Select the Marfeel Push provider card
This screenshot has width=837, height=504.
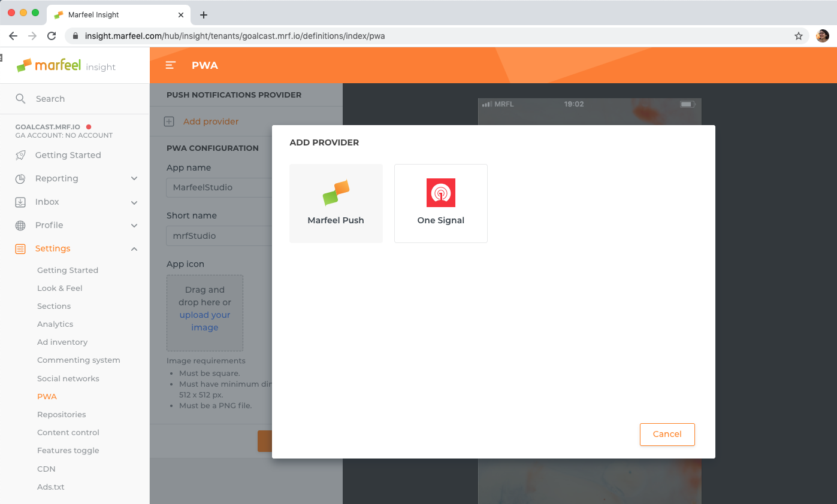pyautogui.click(x=336, y=204)
